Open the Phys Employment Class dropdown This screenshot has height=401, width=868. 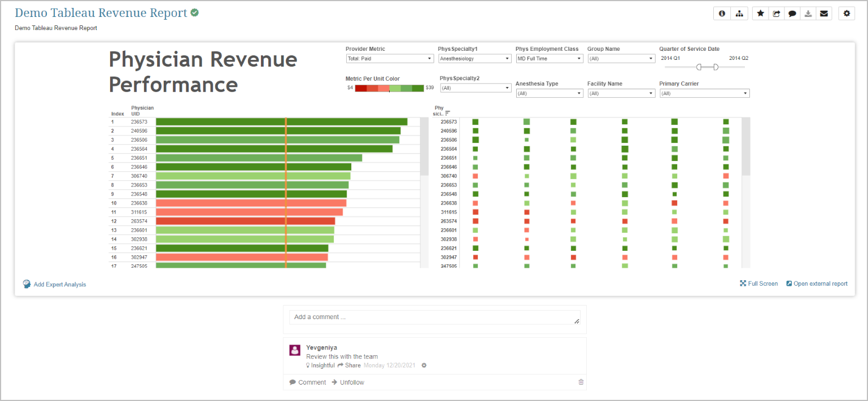[549, 59]
